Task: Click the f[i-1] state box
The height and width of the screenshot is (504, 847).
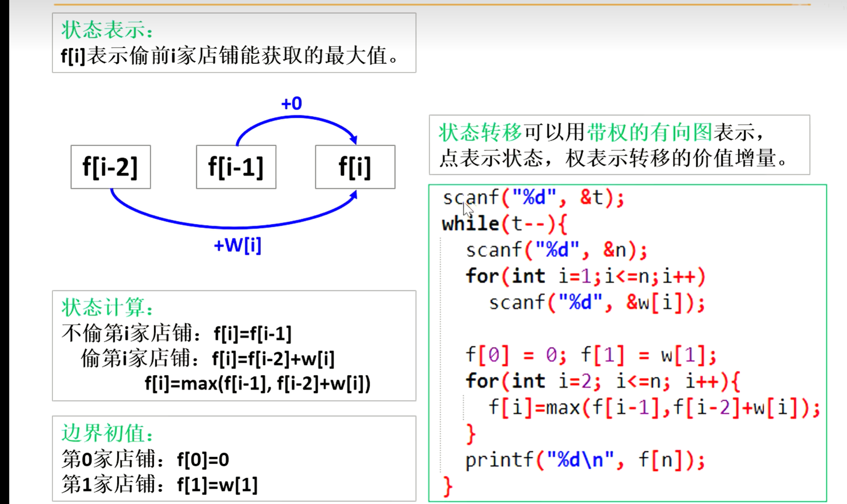Action: (x=236, y=167)
